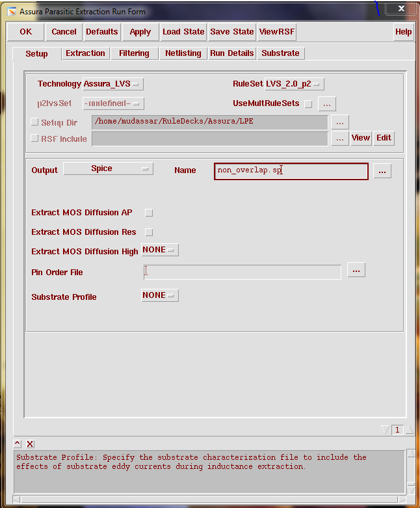
Task: Toggle the RSF Include checkbox
Action: [34, 139]
